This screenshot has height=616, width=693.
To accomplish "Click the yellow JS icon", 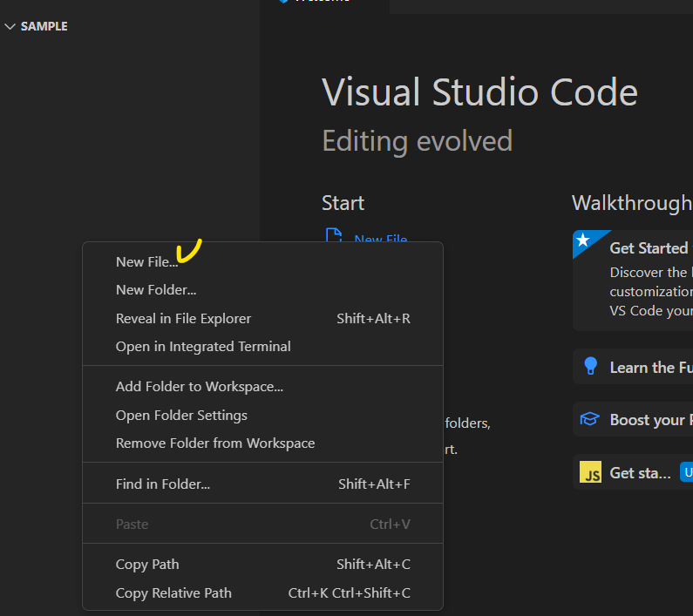I will 590,472.
